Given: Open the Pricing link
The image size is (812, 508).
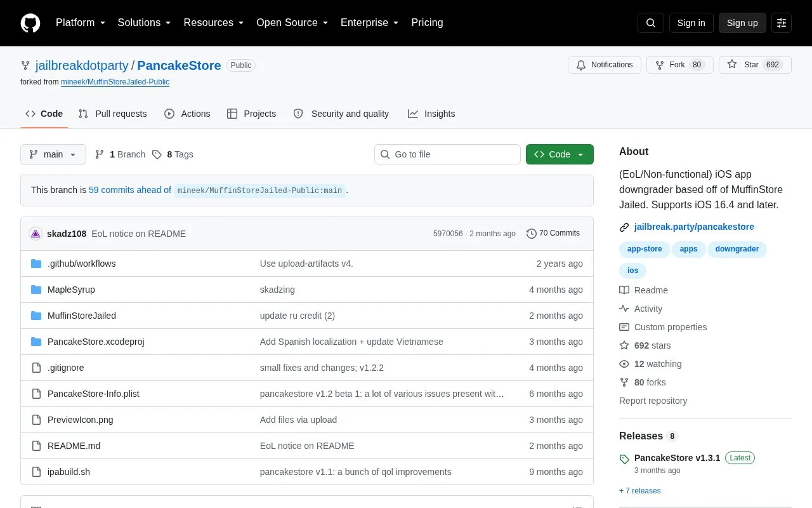Looking at the screenshot, I should point(427,23).
